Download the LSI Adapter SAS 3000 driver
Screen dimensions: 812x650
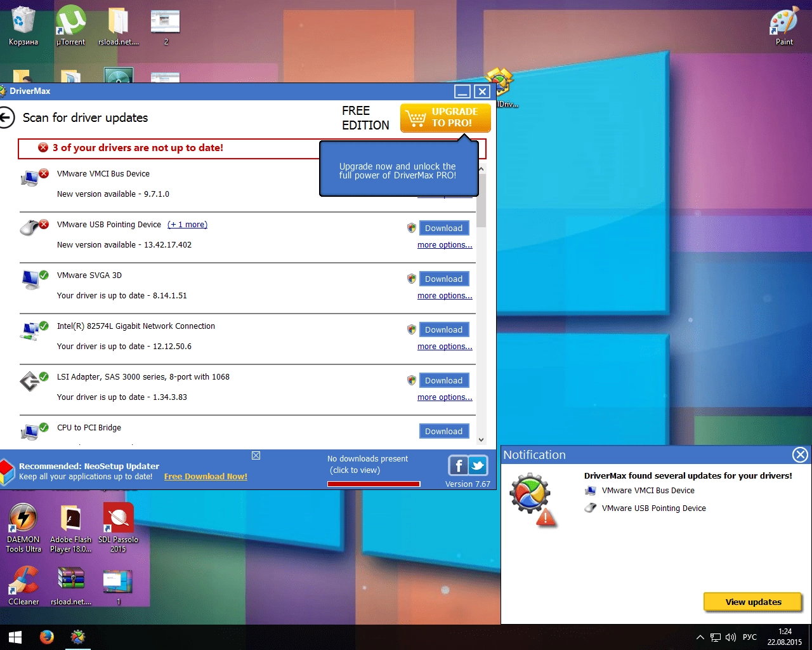tap(444, 380)
